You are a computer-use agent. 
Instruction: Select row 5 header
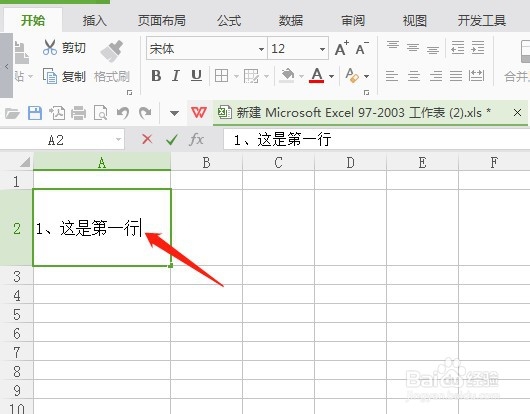17,314
